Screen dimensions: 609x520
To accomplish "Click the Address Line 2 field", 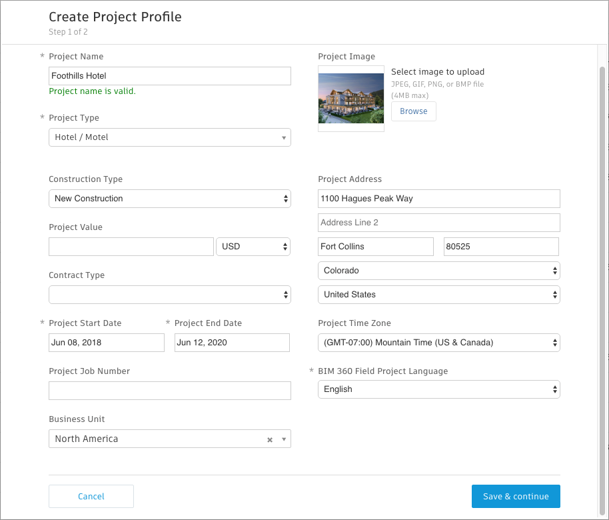I will tap(439, 222).
